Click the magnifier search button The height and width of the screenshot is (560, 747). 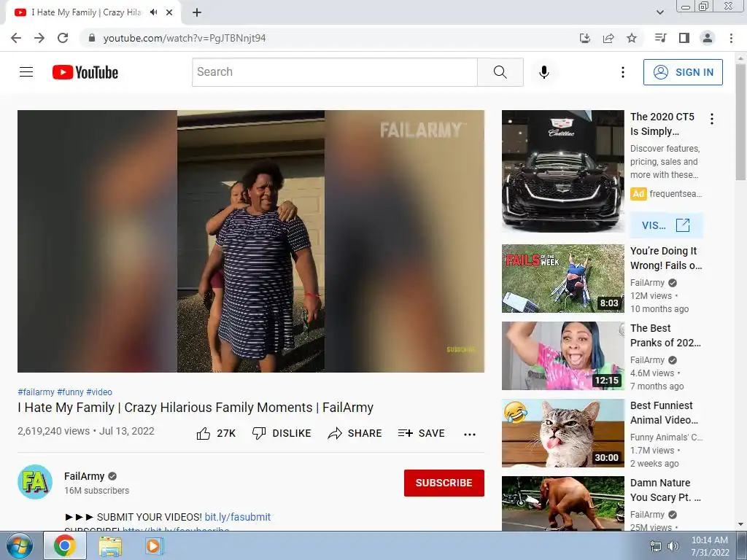pos(500,72)
